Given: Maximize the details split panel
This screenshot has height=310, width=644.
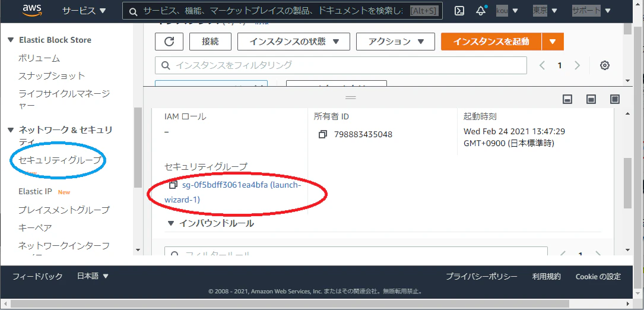Looking at the screenshot, I should tap(614, 99).
